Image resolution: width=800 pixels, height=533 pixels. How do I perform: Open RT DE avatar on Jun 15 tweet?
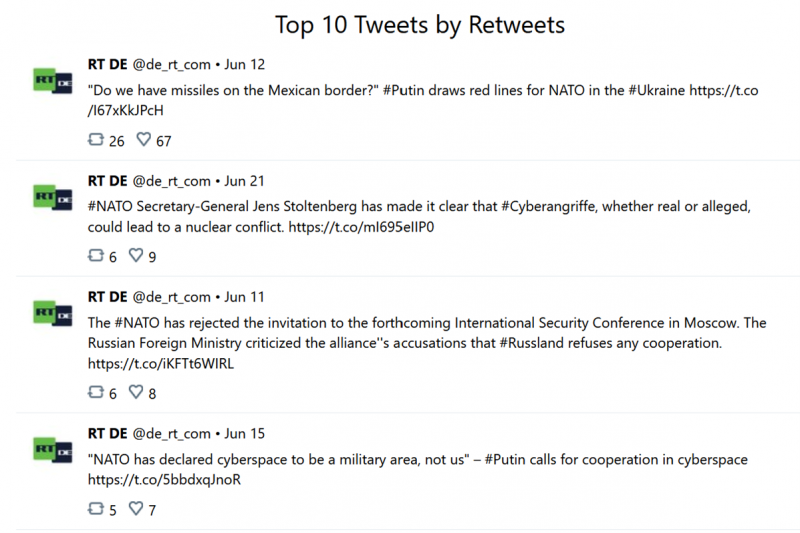coord(53,450)
